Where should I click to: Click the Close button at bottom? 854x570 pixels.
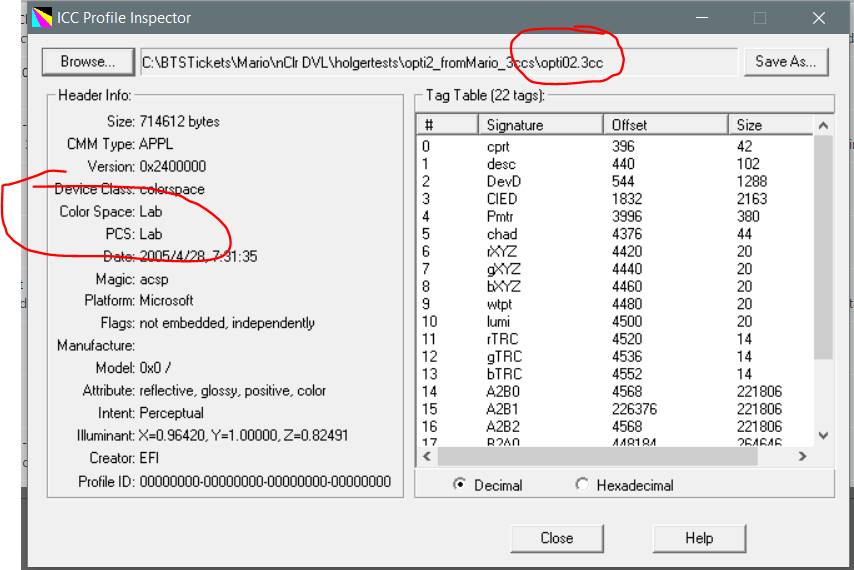[557, 538]
